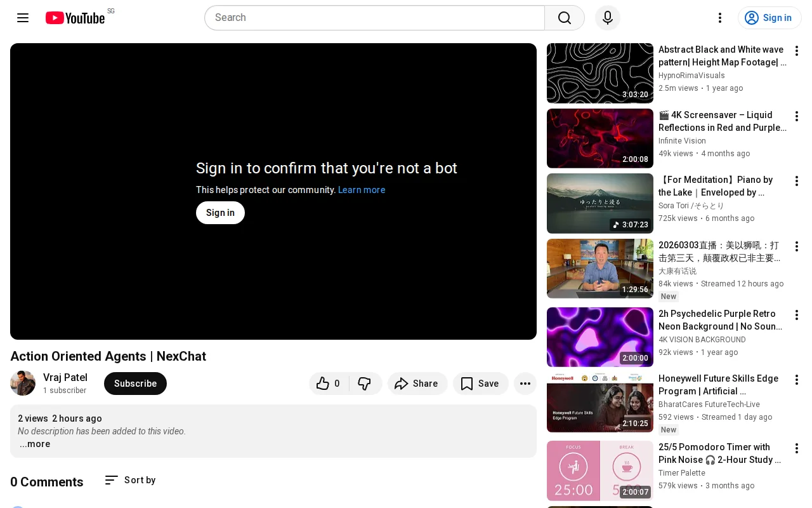This screenshot has width=812, height=508.
Task: Open Abstract Black and White wave thumbnail
Action: 600,73
